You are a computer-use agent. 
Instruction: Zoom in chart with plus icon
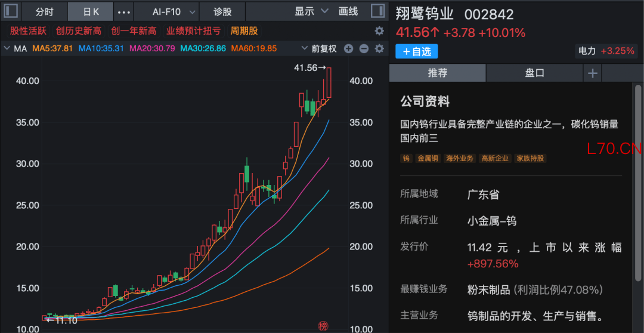click(349, 48)
